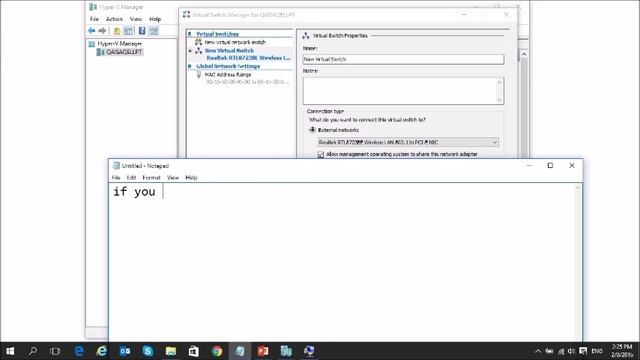Collapse the New Virtual Switch tree node
The width and height of the screenshot is (640, 360).
(190, 51)
